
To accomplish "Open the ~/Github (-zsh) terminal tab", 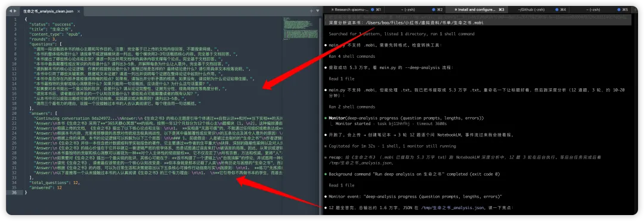I will click(539, 9).
